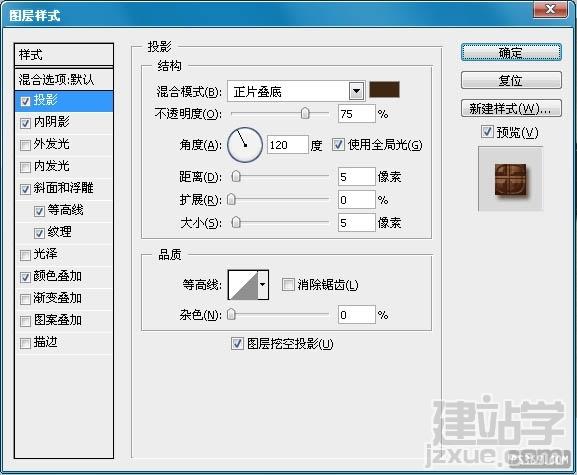This screenshot has height=475, width=577.
Task: Select 斜面和浮雕 style item
Action: pyautogui.click(x=64, y=189)
